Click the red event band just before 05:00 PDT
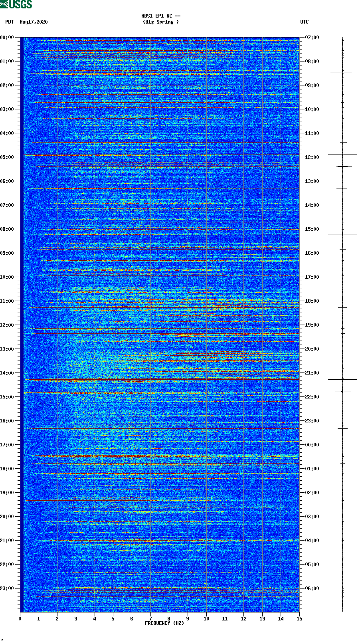Viewport: 360px width, 644px height. click(x=161, y=155)
